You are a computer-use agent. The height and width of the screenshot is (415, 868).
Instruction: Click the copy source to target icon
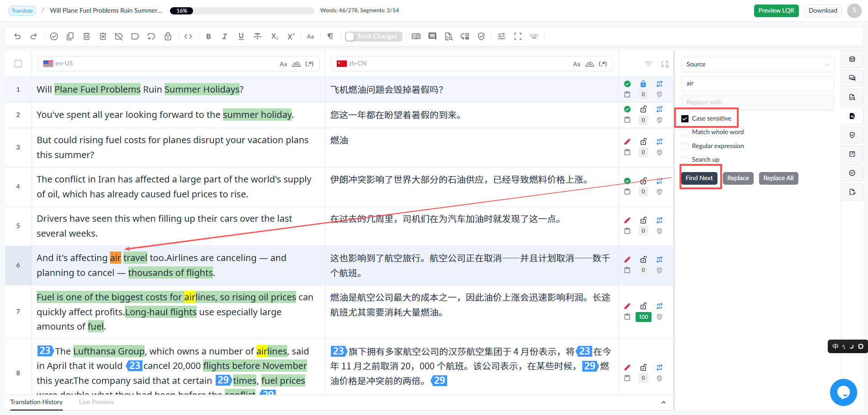pyautogui.click(x=70, y=37)
